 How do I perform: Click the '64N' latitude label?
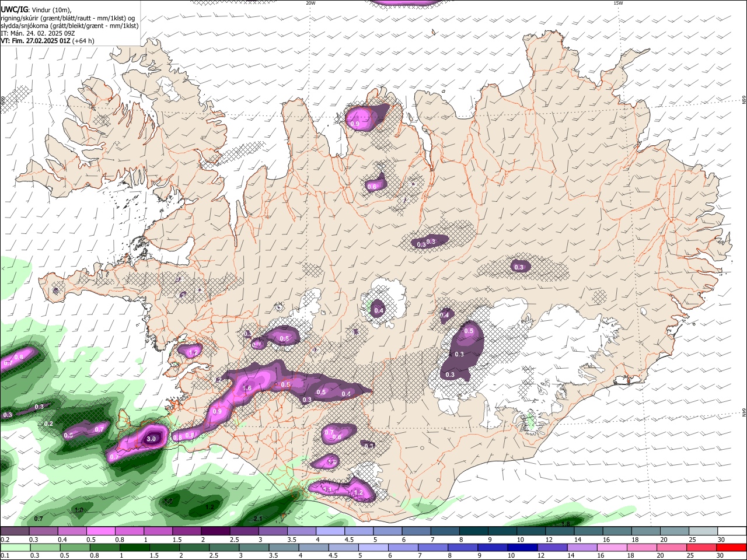(x=744, y=412)
